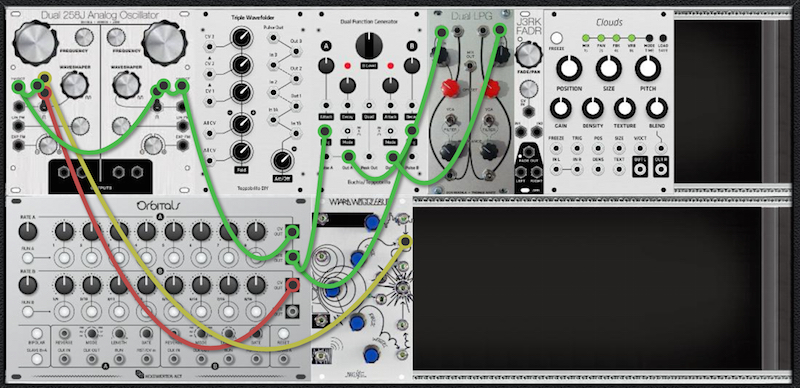Click the FADE/PAN knob on J3RK FADR
The width and height of the screenshot is (800, 388).
coord(529,54)
